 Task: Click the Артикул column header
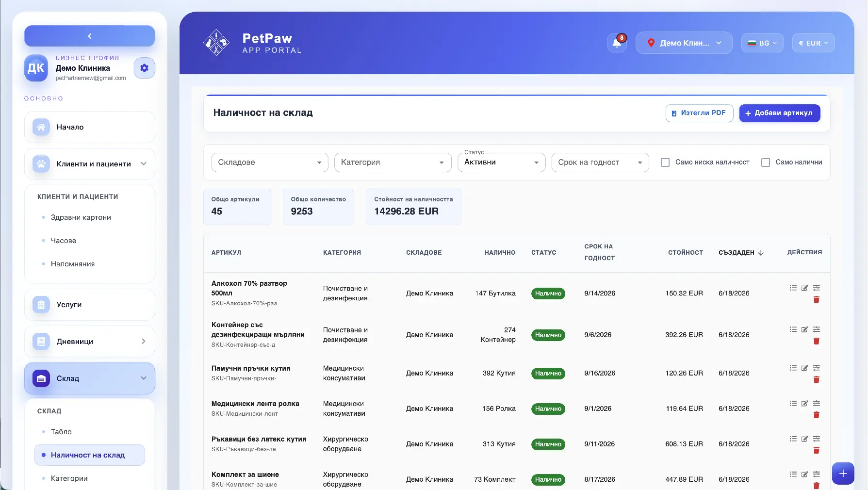click(226, 253)
